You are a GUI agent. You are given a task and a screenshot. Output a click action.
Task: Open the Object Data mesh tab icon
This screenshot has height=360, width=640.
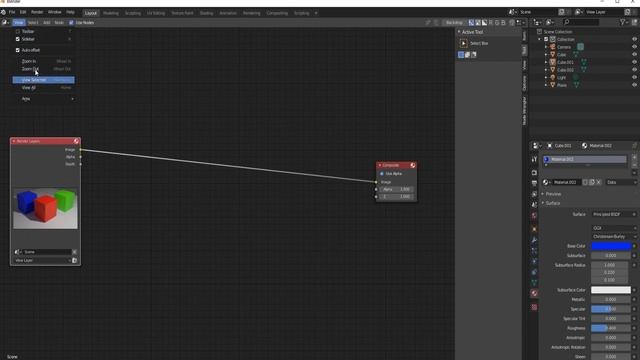534,282
